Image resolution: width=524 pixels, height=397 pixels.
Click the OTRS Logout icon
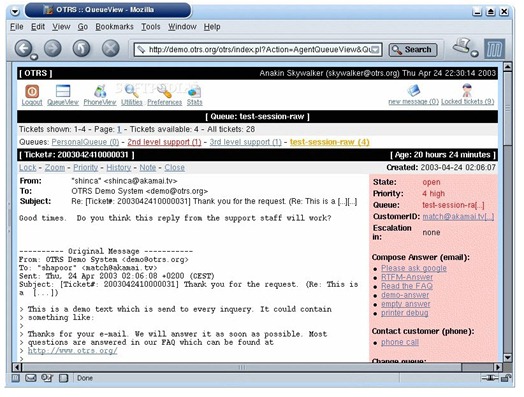[x=32, y=92]
